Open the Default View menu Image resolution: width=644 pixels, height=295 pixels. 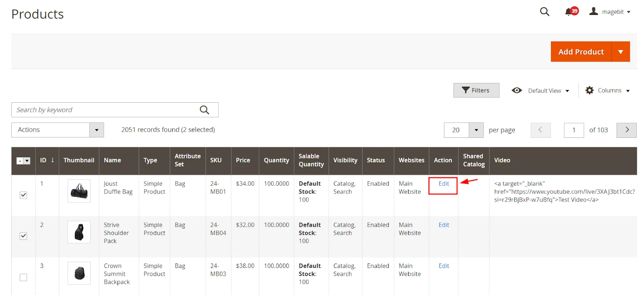tap(540, 91)
